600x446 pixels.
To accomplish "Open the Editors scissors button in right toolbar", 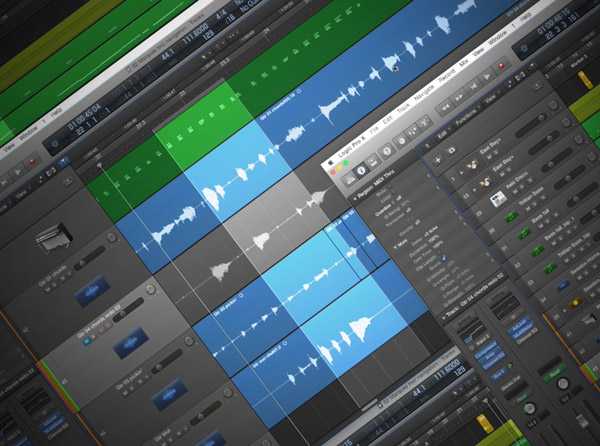I will (x=423, y=124).
